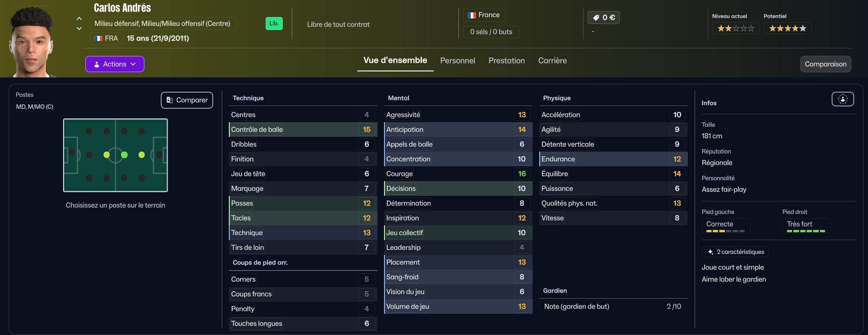Select the defensive midfielder dot on pitch
Image resolution: width=868 pixels, height=335 pixels.
point(107,155)
